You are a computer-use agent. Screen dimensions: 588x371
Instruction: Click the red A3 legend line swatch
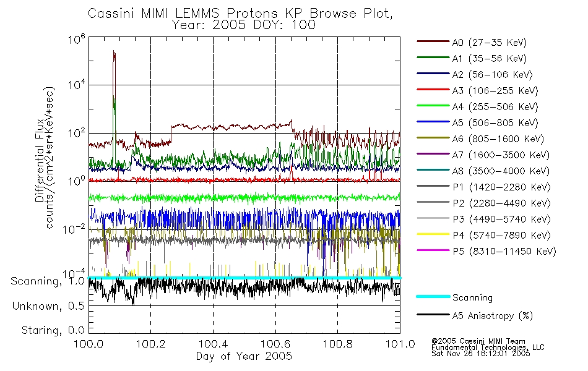click(x=433, y=90)
